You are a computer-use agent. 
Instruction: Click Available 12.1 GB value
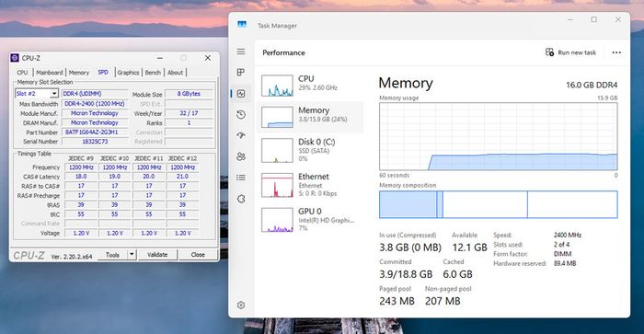coord(469,248)
